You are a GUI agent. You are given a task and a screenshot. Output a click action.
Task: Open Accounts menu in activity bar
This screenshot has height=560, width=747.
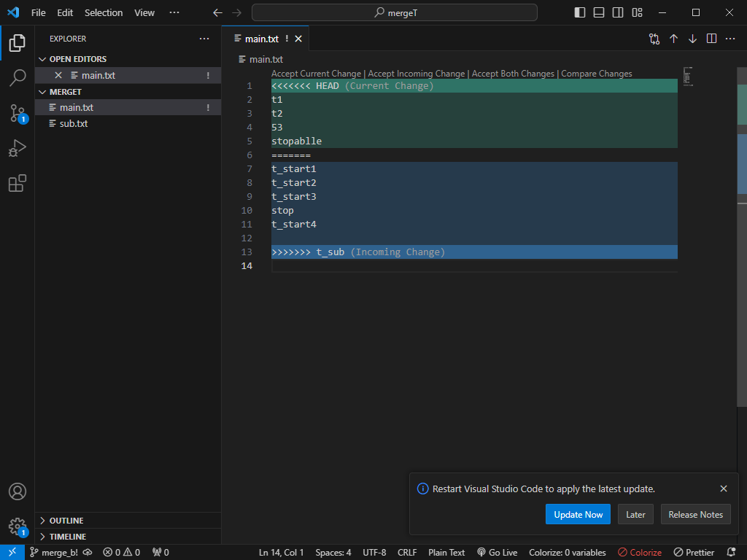[x=18, y=491]
